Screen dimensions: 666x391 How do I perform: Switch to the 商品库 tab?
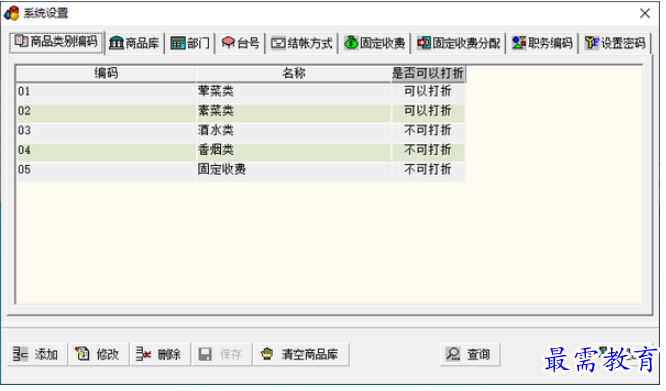[x=134, y=43]
